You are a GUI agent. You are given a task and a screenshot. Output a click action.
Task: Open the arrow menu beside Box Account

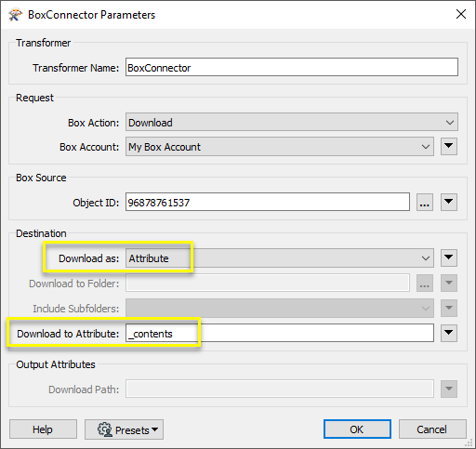click(449, 146)
